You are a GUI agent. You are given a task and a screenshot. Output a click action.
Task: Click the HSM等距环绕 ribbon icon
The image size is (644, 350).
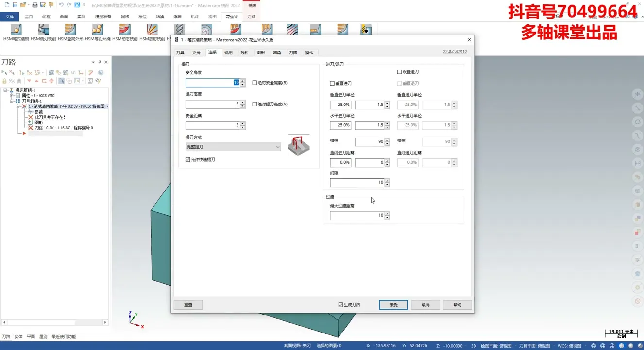click(x=98, y=30)
